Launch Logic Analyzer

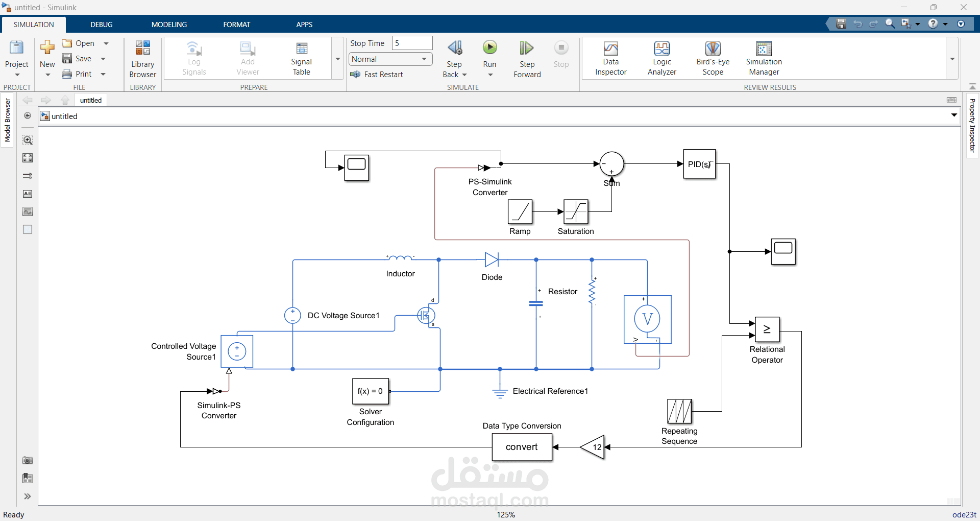point(661,59)
